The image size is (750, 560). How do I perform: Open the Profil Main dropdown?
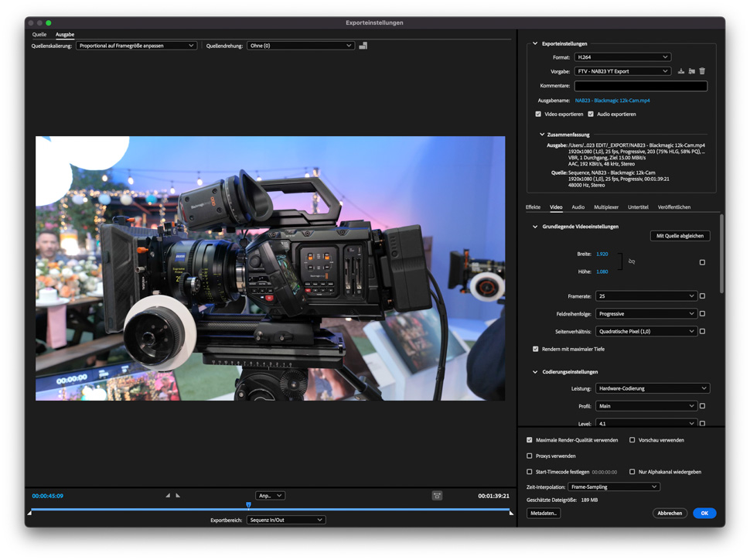[646, 406]
